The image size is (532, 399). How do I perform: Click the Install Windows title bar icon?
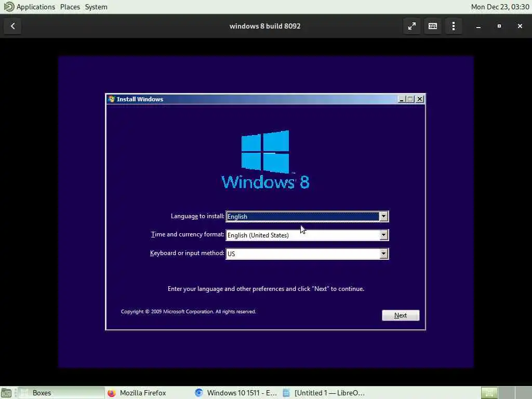tap(111, 99)
